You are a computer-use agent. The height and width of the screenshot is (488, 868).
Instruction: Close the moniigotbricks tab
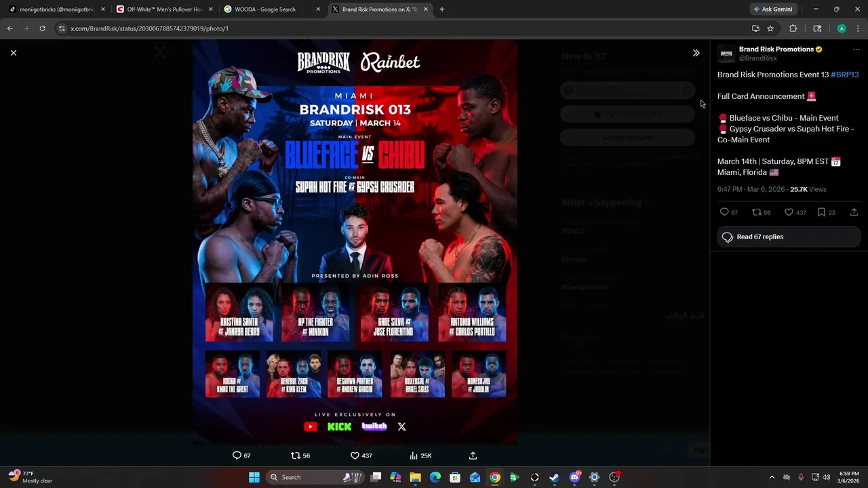coord(103,9)
